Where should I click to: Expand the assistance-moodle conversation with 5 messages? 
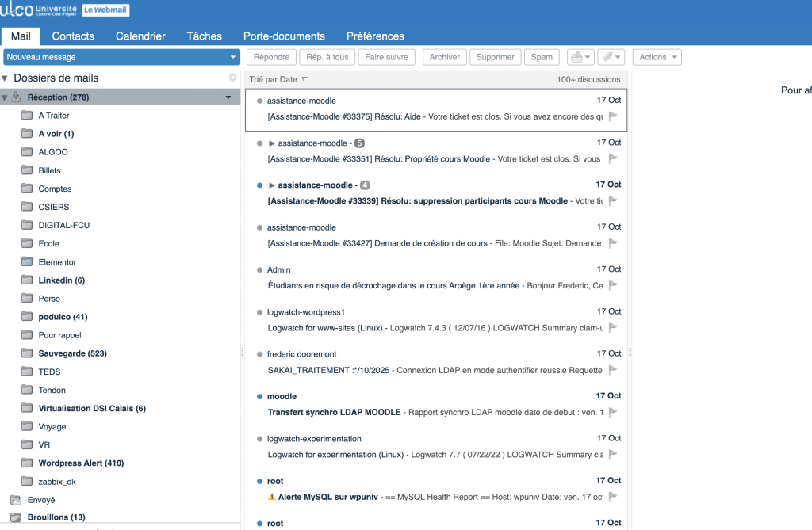pyautogui.click(x=272, y=143)
